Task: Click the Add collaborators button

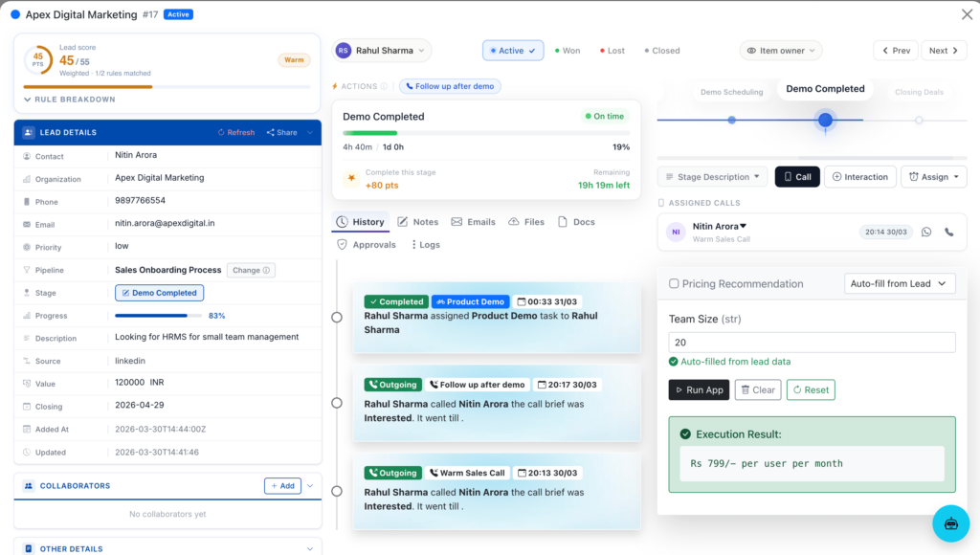Action: point(282,486)
